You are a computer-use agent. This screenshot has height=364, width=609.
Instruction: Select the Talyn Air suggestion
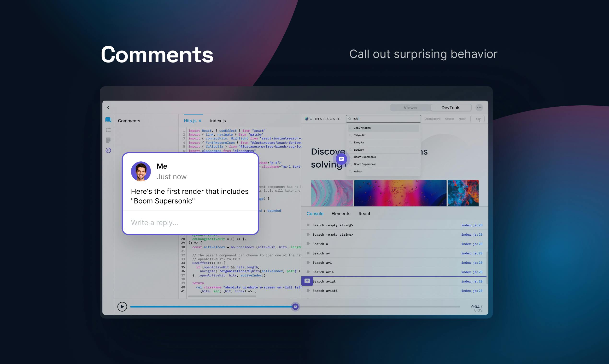383,135
